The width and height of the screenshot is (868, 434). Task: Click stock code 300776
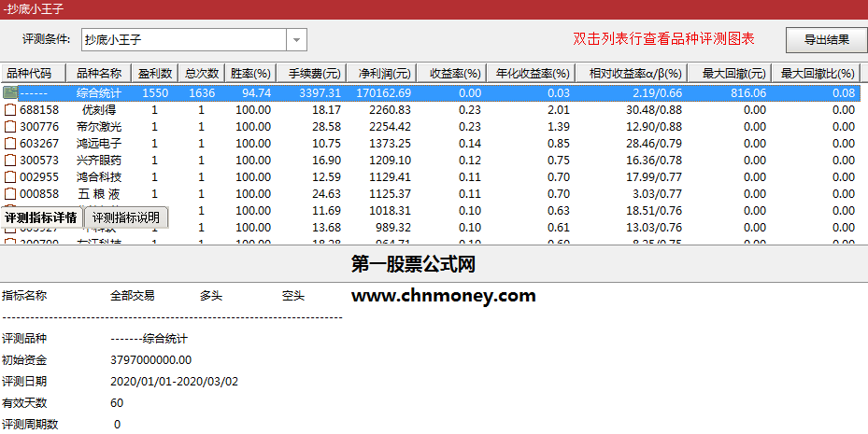(39, 127)
